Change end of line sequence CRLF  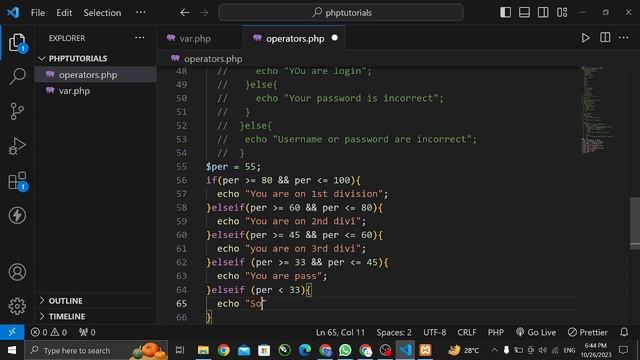pyautogui.click(x=467, y=332)
